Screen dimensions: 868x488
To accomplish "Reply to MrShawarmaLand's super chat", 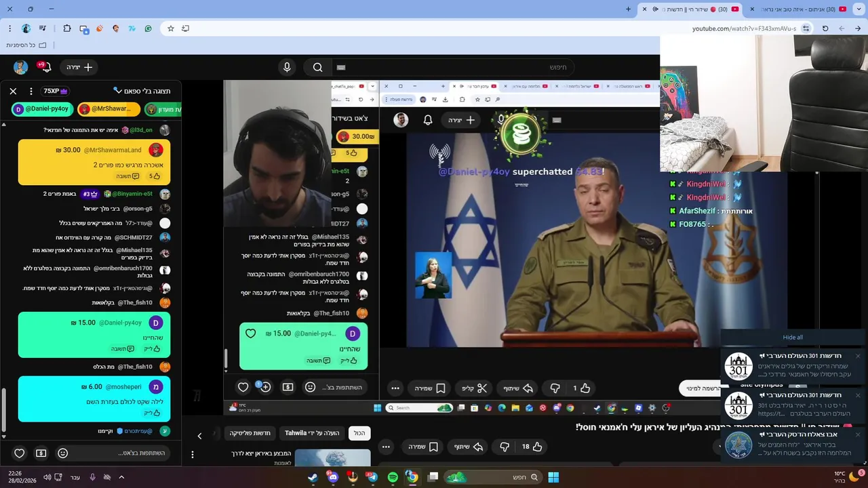I will [x=127, y=176].
